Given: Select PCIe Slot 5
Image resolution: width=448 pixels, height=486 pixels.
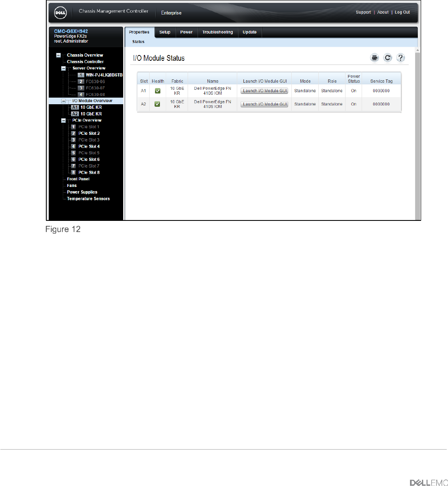Looking at the screenshot, I should point(89,153).
